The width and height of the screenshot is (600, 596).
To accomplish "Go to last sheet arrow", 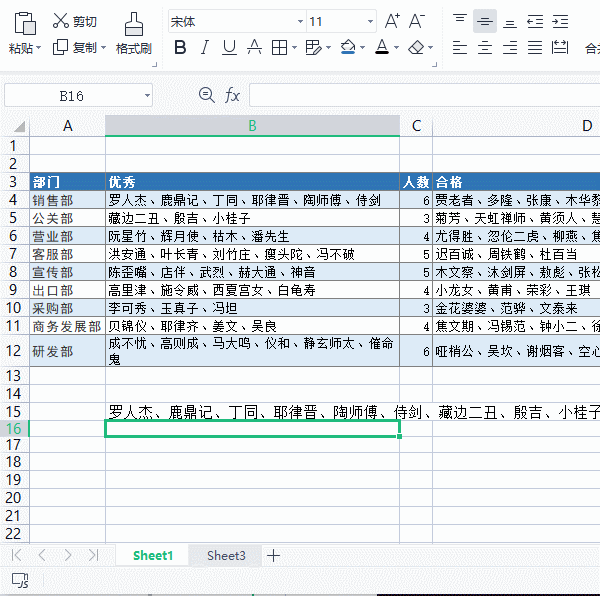I will [94, 555].
